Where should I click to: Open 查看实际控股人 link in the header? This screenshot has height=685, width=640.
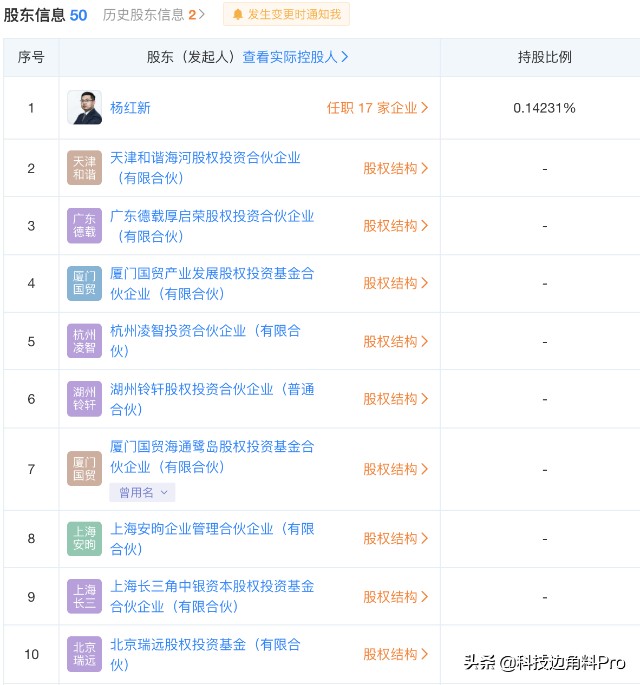coord(296,57)
